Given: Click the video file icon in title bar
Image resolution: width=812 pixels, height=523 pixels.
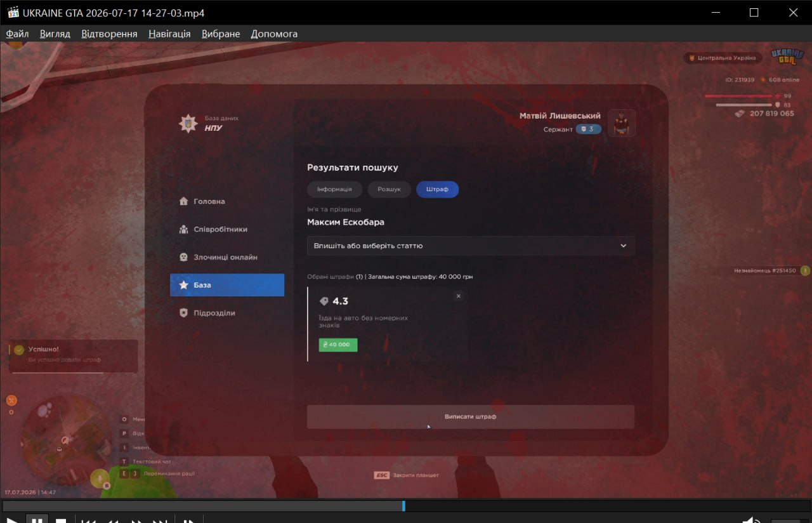Looking at the screenshot, I should coord(13,13).
